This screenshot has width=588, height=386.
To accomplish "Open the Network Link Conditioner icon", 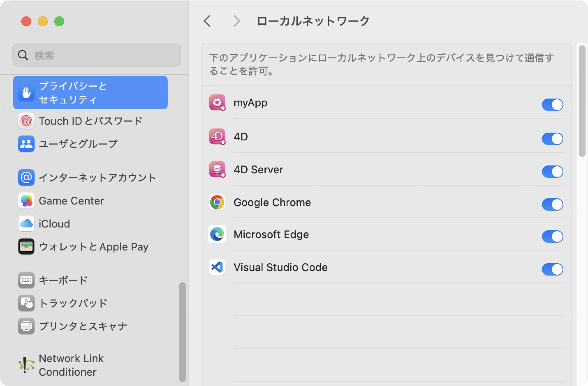I will pos(26,365).
